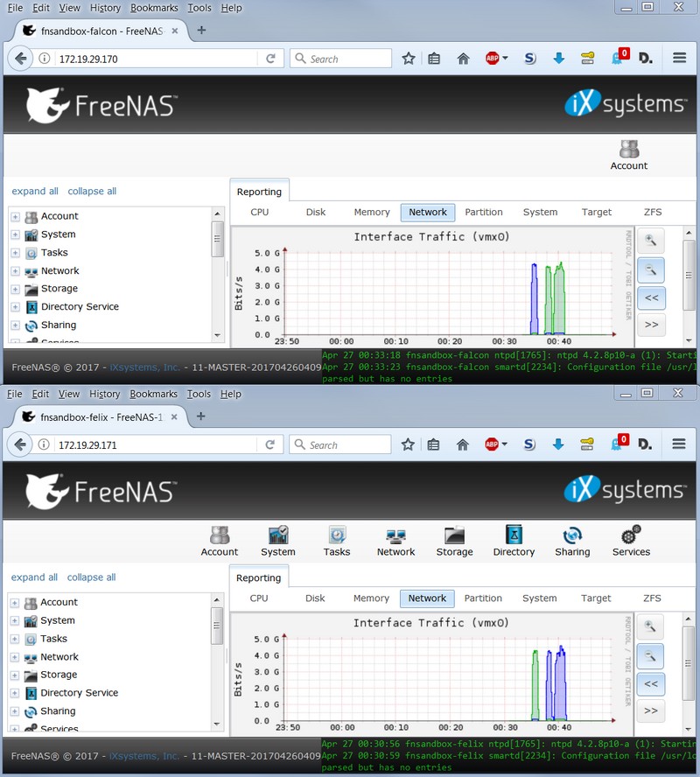Click iXsystems, Inc. footer link in falcon window
Image resolution: width=700 pixels, height=777 pixels.
coord(144,367)
